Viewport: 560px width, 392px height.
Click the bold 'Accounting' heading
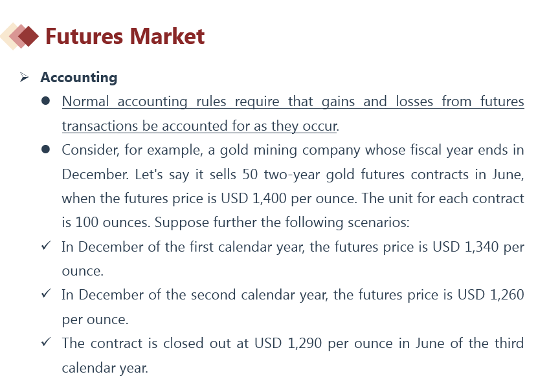point(79,78)
